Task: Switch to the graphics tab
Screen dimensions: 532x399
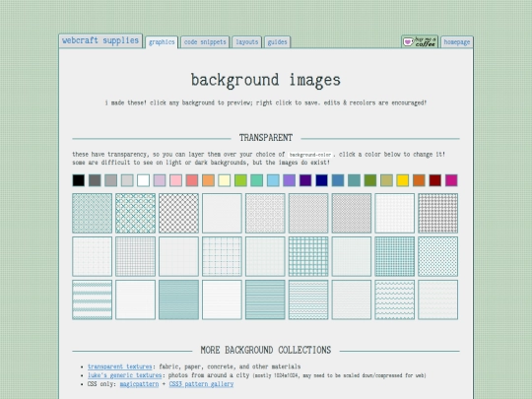Action: 162,42
